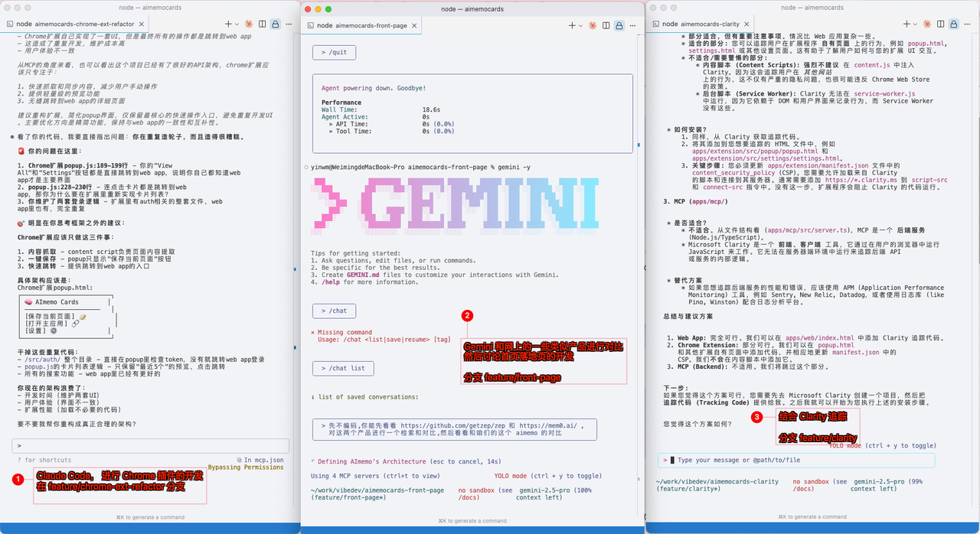
Task: Click the 'apps/web/index.html' path text
Action: tap(799, 337)
